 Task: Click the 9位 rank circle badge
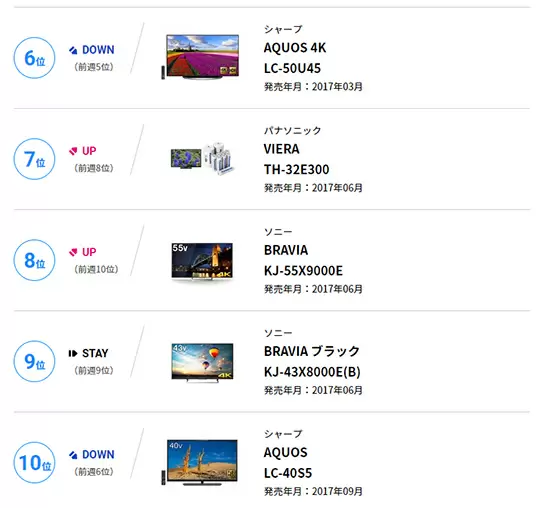coord(34,361)
